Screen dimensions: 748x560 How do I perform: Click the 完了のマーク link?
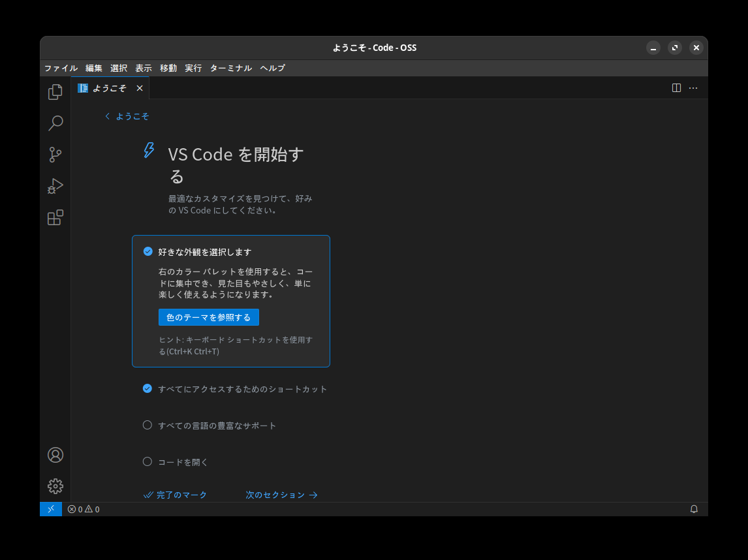176,495
